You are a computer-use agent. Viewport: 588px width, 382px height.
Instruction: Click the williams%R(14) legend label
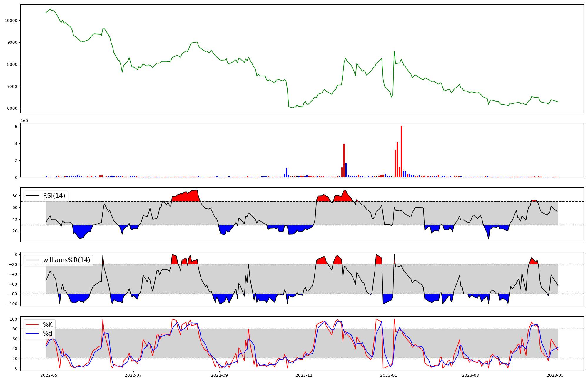click(66, 260)
